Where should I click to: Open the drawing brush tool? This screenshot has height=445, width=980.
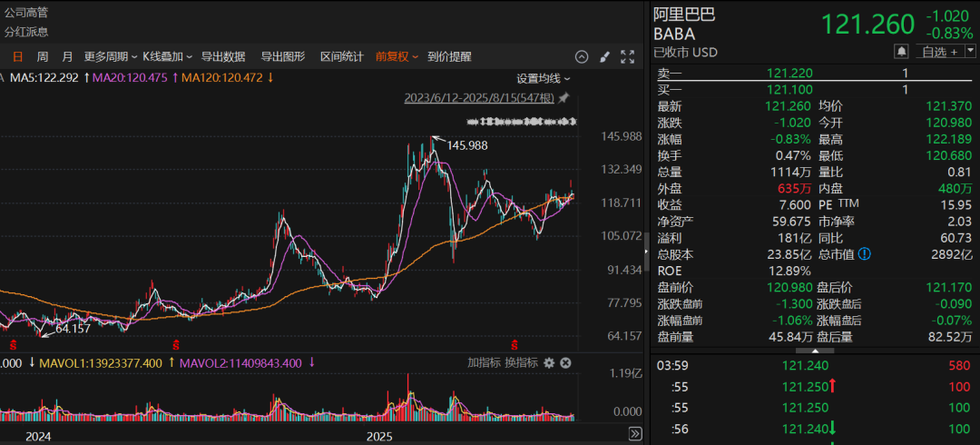pos(605,56)
